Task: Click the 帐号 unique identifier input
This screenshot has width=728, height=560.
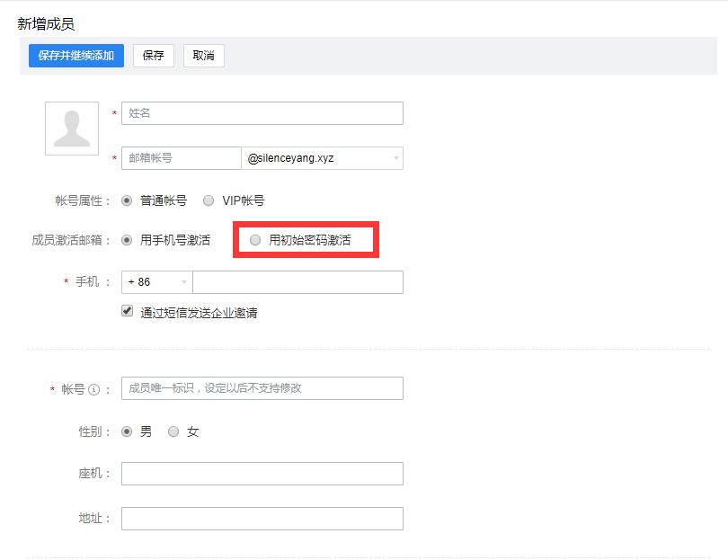Action: 261,388
